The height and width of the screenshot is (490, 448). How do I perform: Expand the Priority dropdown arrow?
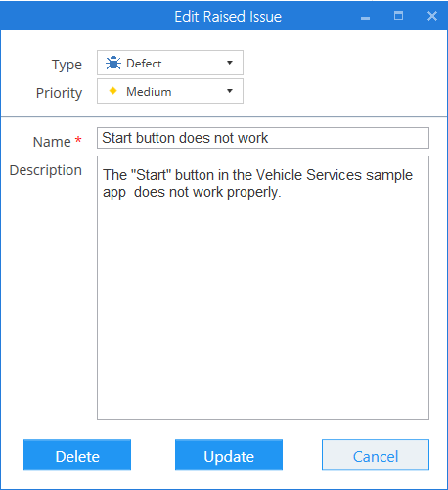tap(230, 91)
